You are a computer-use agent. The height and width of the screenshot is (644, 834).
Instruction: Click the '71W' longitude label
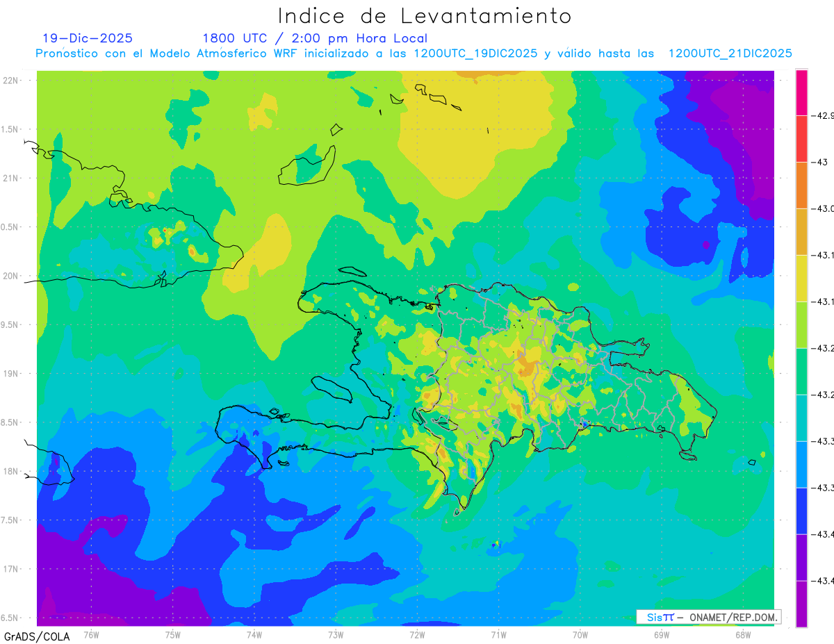[498, 634]
